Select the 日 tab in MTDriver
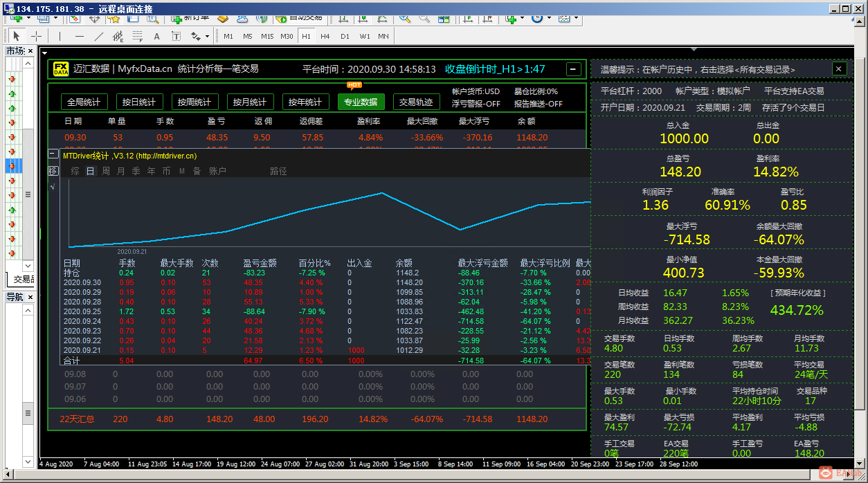Screen dimensions: 868x483 tap(90, 171)
